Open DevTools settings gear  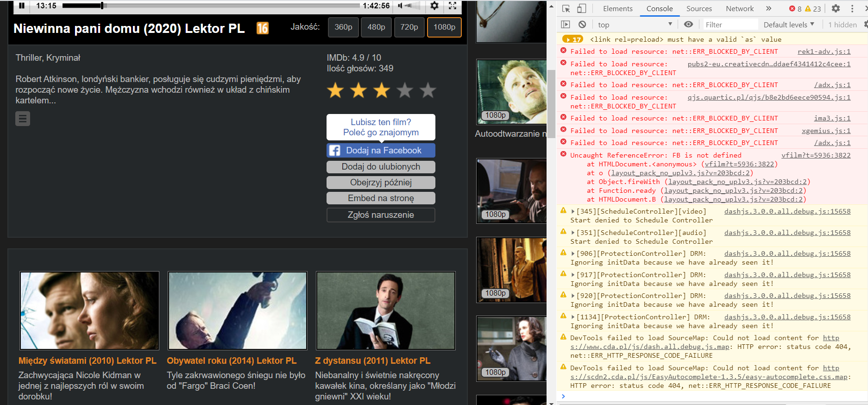tap(836, 8)
